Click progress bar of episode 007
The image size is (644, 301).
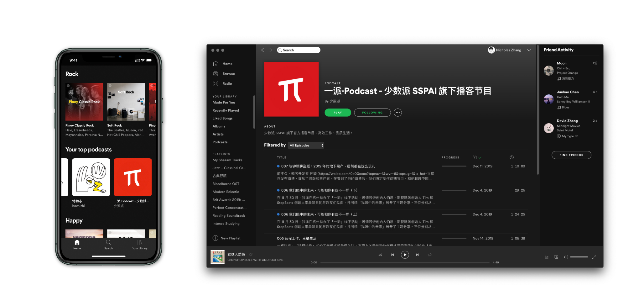(x=454, y=166)
